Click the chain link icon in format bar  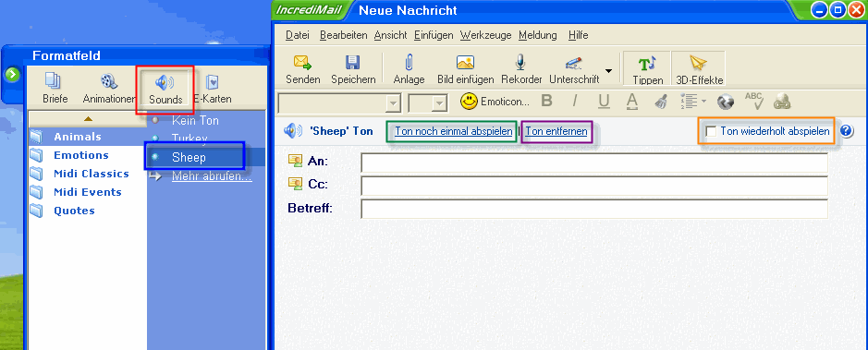coord(782,102)
